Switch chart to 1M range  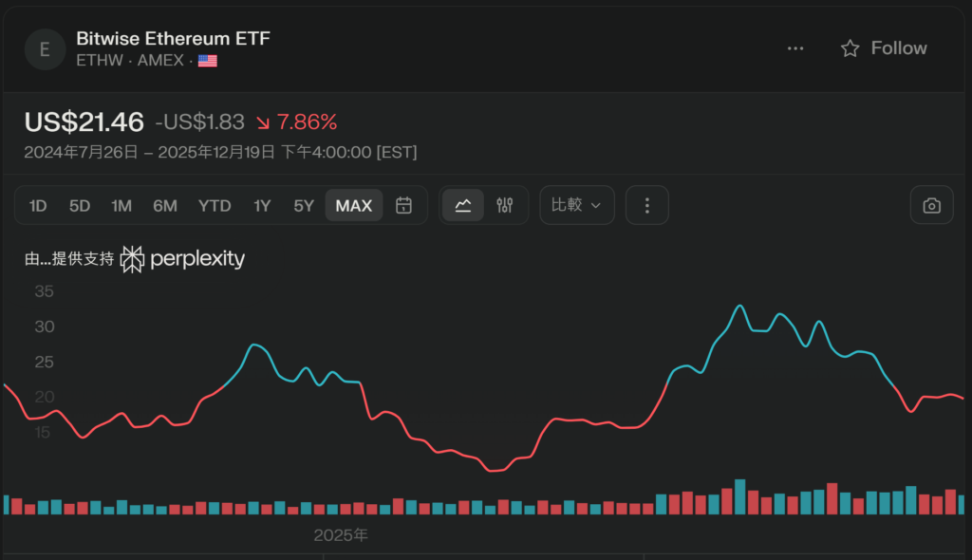pos(121,205)
